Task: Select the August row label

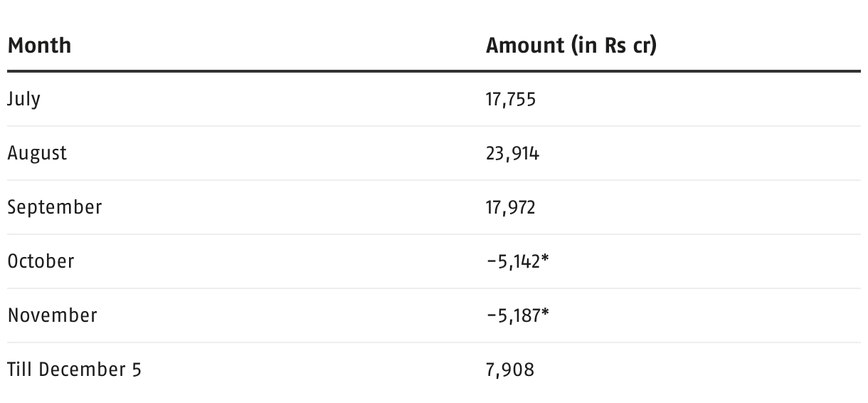Action: point(37,153)
